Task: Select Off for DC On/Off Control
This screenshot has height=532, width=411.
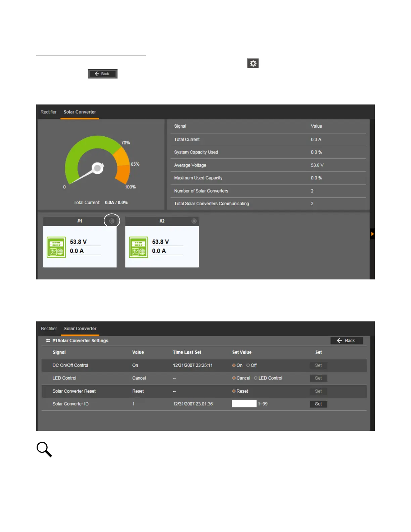Action: [x=248, y=365]
